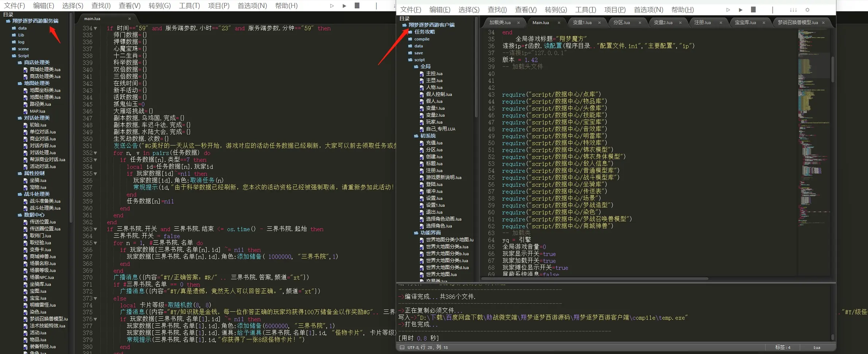Switch to the 加载类.lua tab
868x354 pixels.
point(500,23)
